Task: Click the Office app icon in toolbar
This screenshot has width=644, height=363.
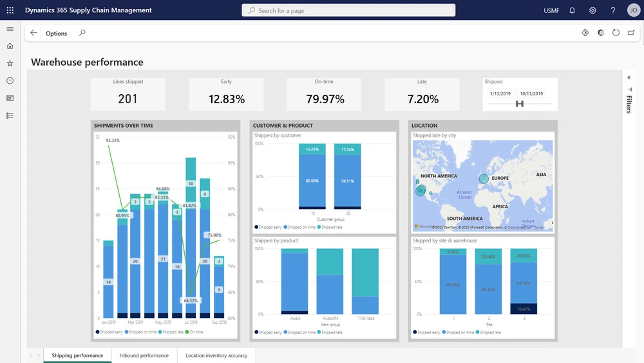Action: click(600, 32)
